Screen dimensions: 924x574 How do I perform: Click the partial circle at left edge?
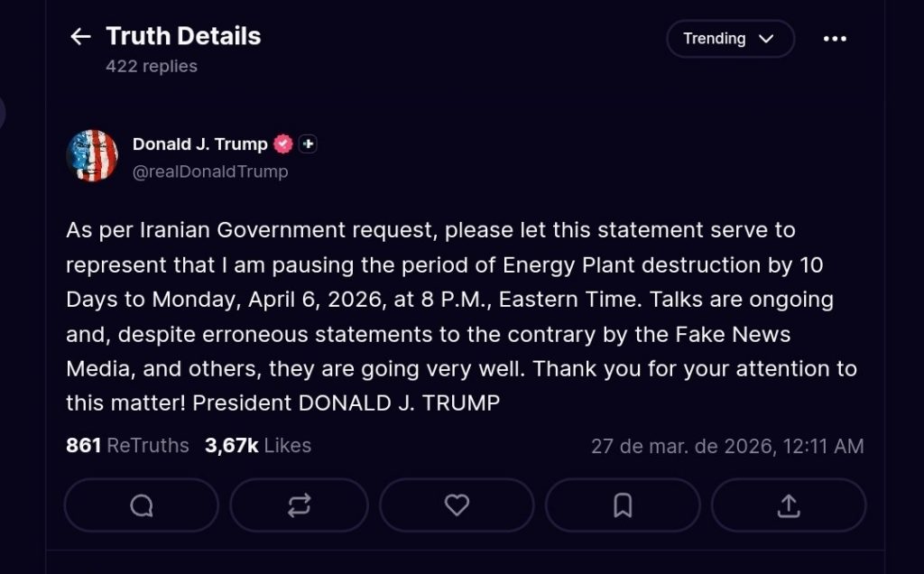pyautogui.click(x=3, y=113)
